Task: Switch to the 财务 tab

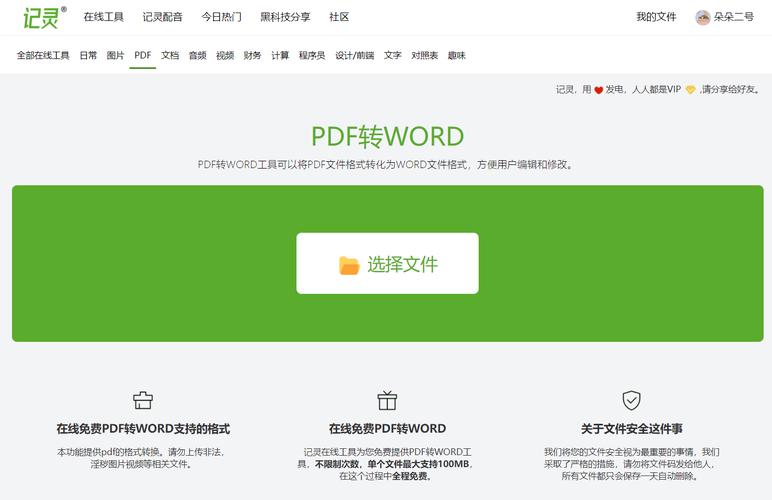Action: pyautogui.click(x=252, y=55)
